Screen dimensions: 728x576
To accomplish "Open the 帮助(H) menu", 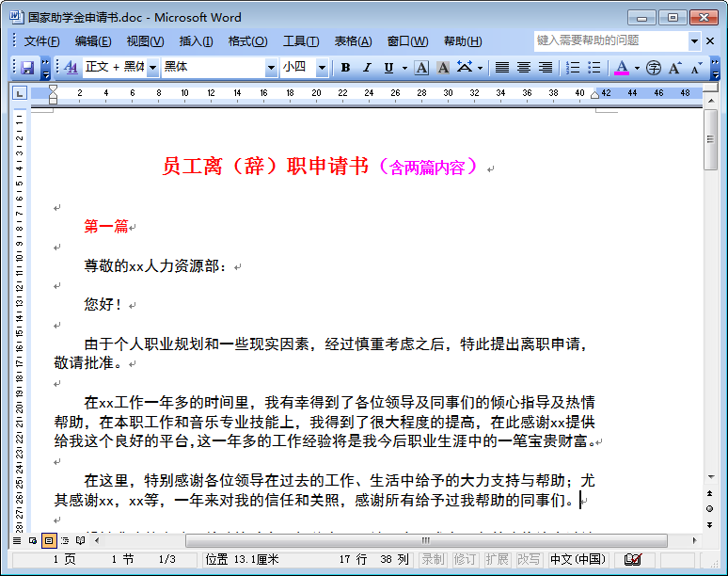I will (463, 41).
